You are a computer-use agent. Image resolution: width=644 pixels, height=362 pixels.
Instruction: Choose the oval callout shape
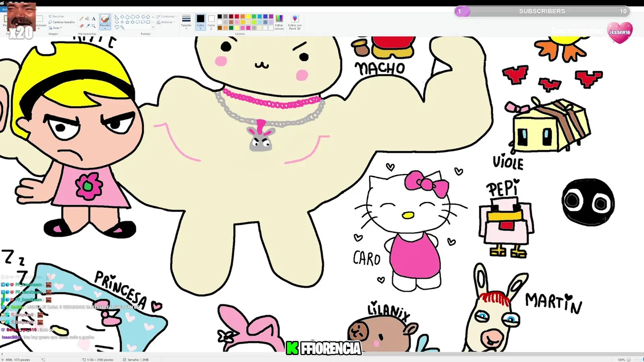[x=143, y=22]
